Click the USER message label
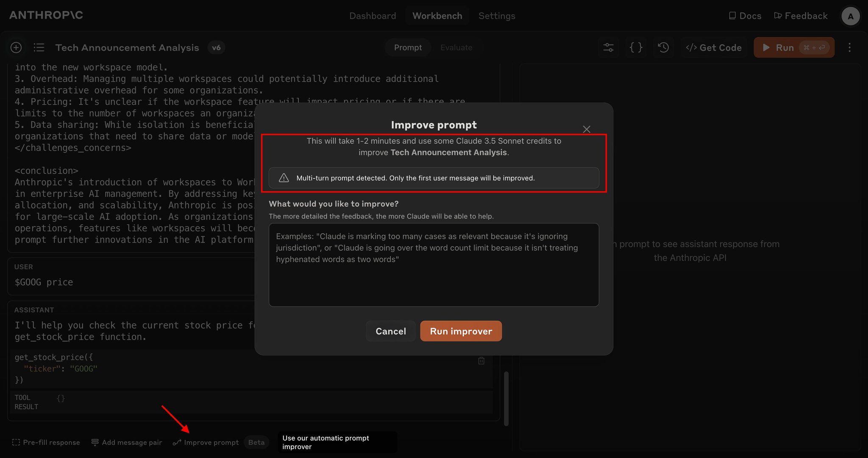 click(24, 267)
